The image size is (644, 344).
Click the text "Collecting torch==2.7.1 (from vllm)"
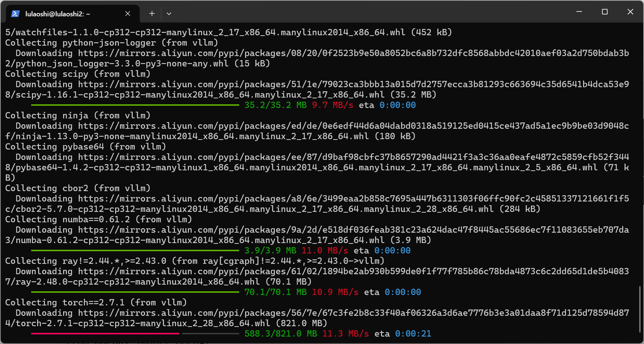[96, 303]
